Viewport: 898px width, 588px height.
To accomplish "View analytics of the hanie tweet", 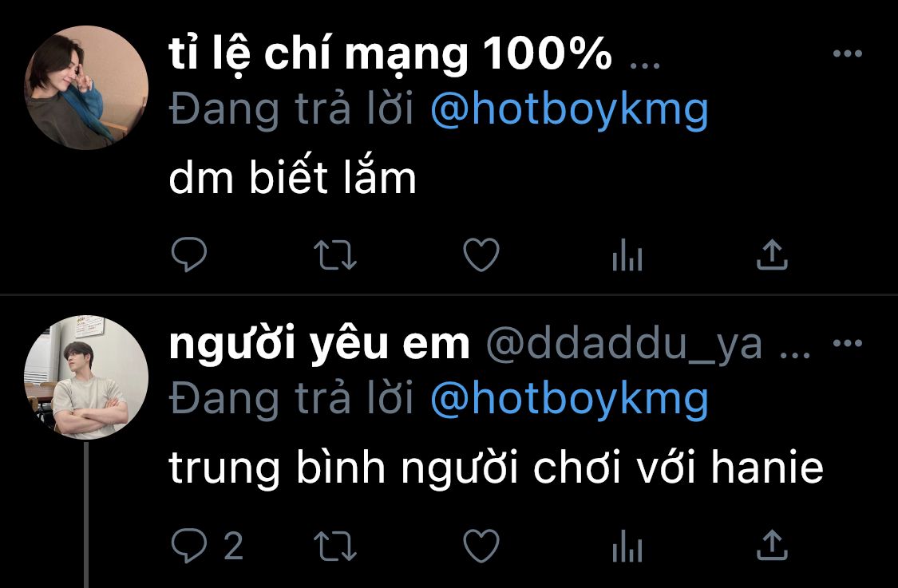I will 627,546.
